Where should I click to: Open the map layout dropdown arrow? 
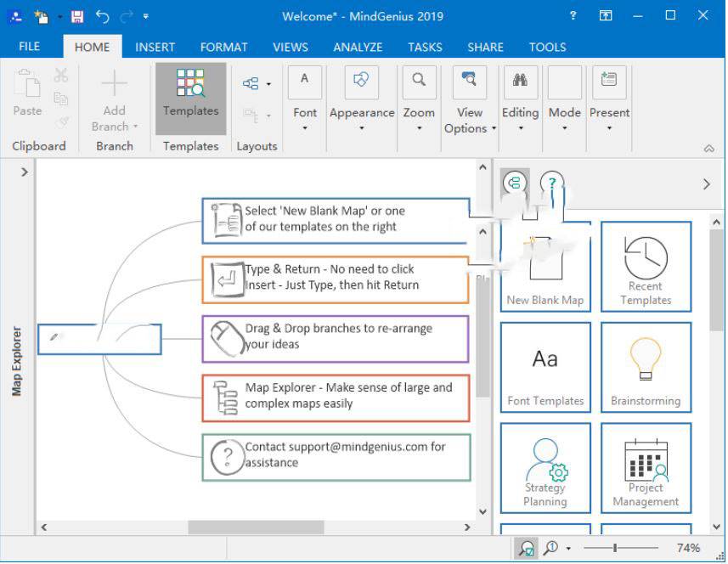(268, 84)
